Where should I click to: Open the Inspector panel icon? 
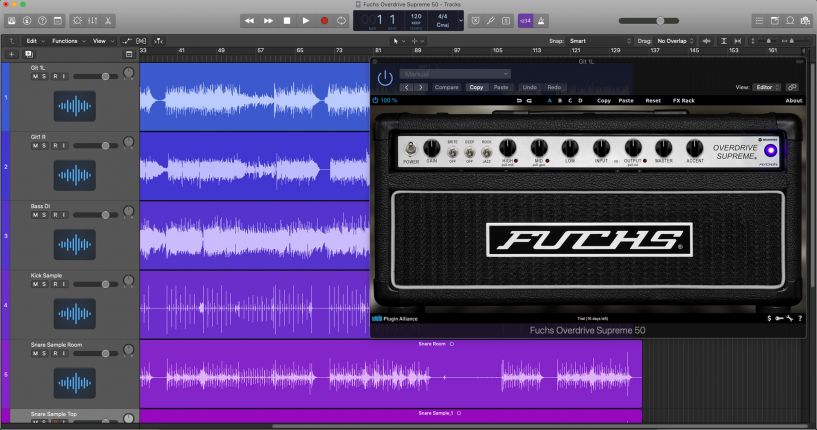[x=27, y=21]
